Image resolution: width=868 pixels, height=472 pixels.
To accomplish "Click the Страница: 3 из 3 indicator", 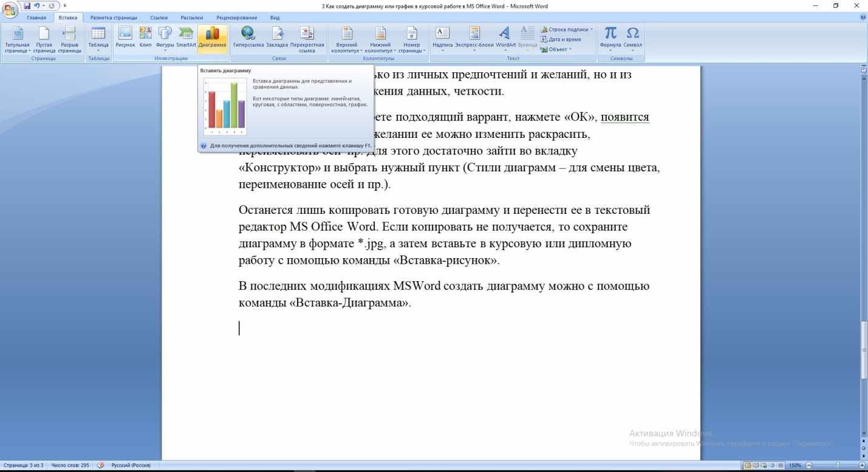I will [x=24, y=465].
